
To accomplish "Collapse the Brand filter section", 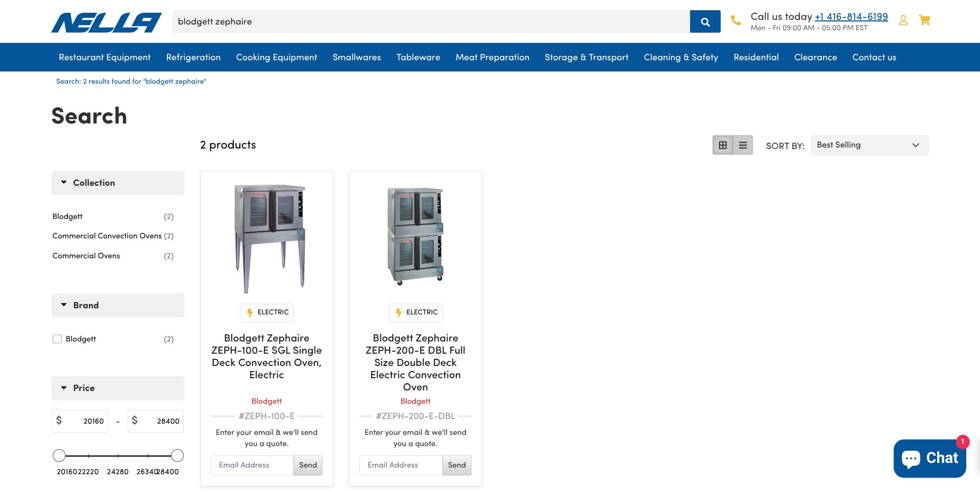I will coord(118,305).
